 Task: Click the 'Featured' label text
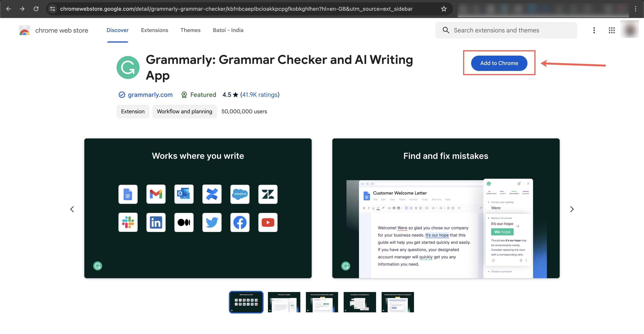[x=203, y=95]
